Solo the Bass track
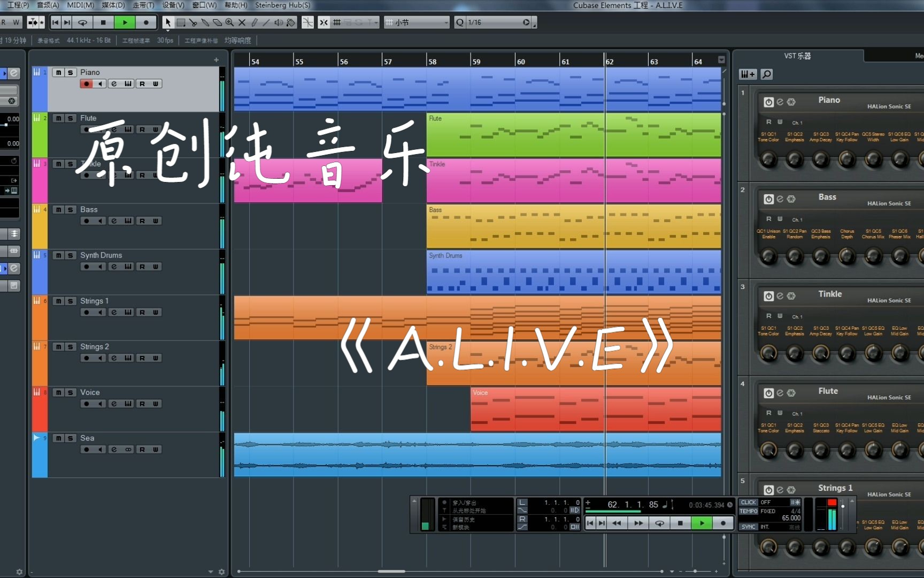Viewport: 924px width, 578px height. click(70, 210)
